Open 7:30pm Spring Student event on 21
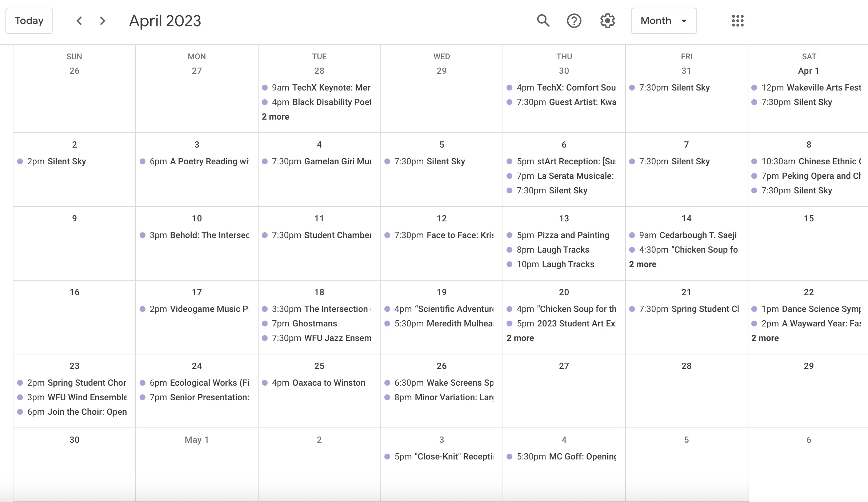This screenshot has width=868, height=502. coord(684,309)
